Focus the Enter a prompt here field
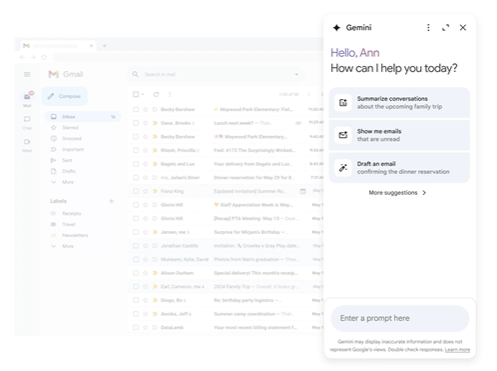The height and width of the screenshot is (371, 497). (400, 318)
